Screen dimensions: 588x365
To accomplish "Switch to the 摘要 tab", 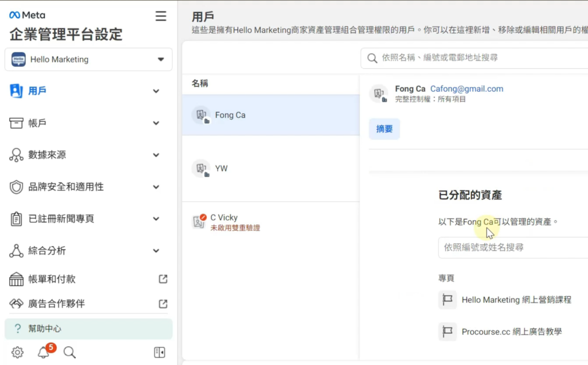I will 384,129.
